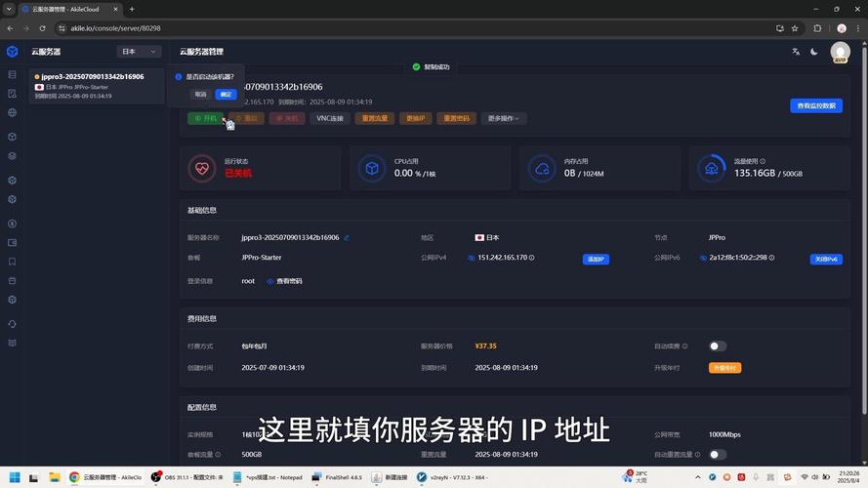Click the 1000Mbps bandwidth value

pyautogui.click(x=724, y=434)
